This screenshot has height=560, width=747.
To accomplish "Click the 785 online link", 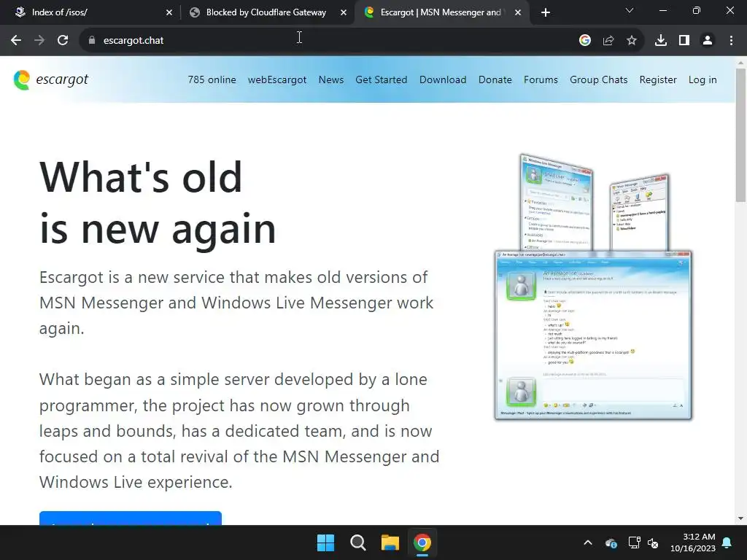I will [212, 79].
